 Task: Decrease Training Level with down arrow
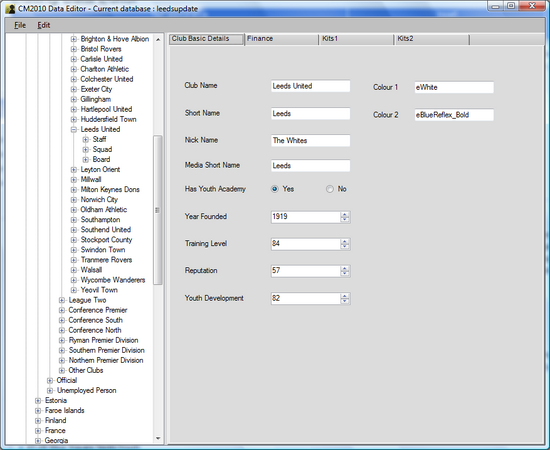[x=345, y=247]
